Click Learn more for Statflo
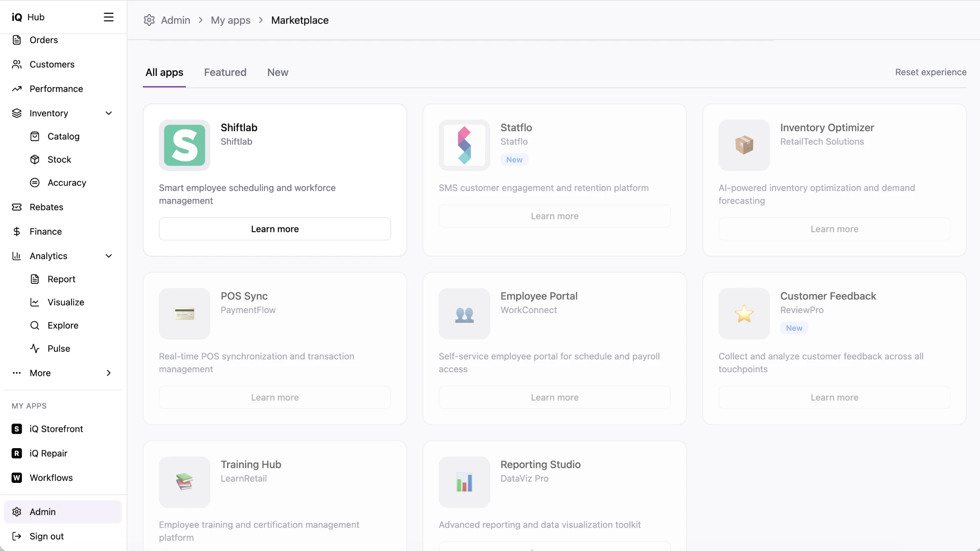Image resolution: width=980 pixels, height=551 pixels. click(x=555, y=216)
